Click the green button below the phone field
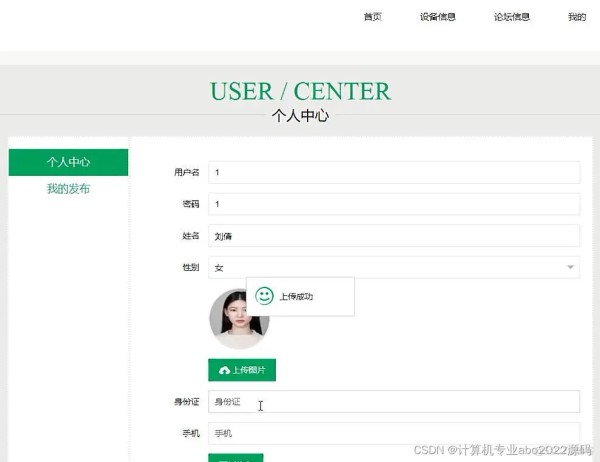Screen dimensions: 600x462 point(236,458)
